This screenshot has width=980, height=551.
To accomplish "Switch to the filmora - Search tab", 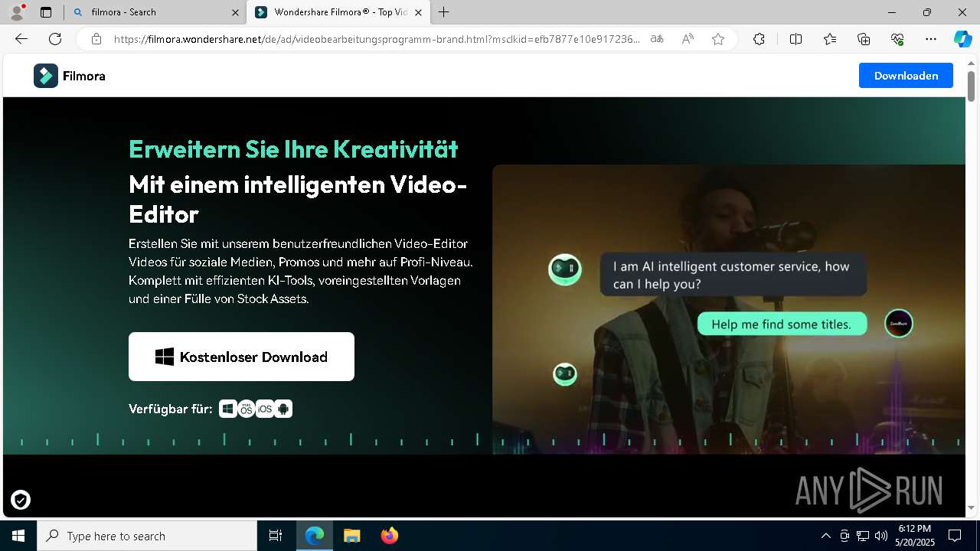I will click(x=155, y=12).
